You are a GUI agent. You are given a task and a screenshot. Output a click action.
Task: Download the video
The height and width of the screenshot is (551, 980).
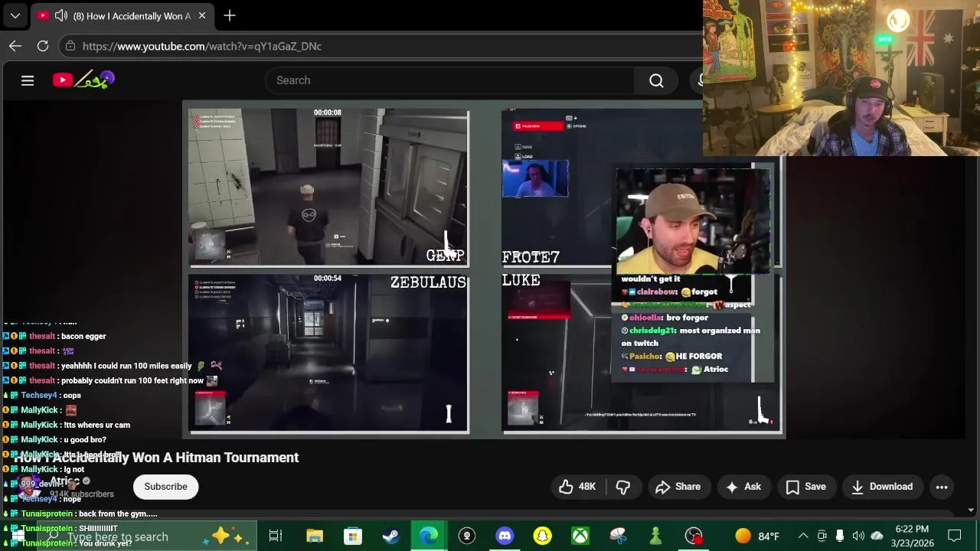point(882,487)
